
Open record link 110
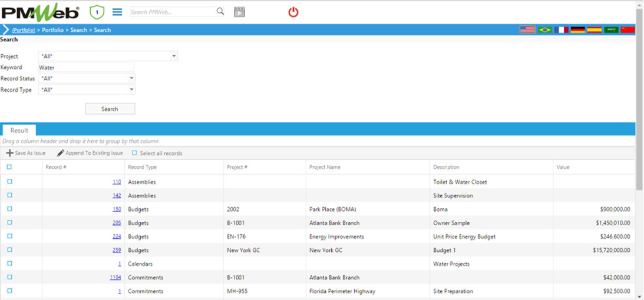point(117,182)
